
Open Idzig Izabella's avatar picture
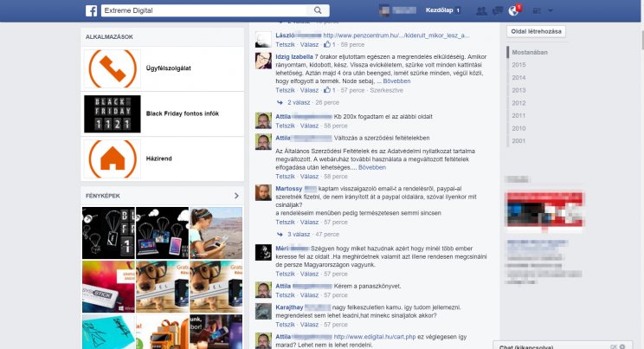click(x=263, y=61)
